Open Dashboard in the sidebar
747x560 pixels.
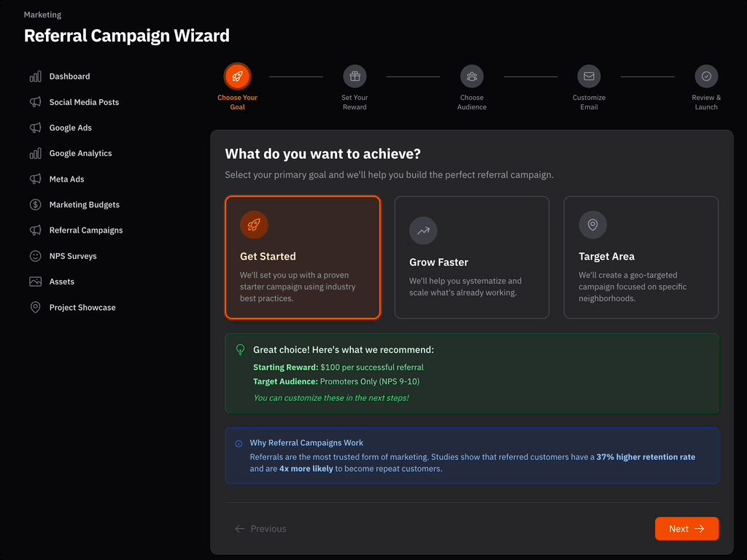click(x=69, y=77)
